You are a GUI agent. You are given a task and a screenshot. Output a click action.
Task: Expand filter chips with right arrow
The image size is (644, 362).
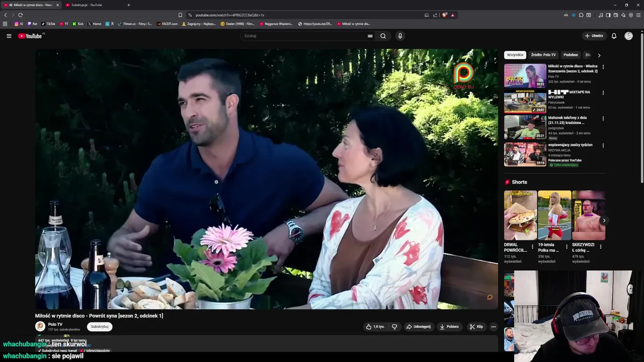click(599, 55)
